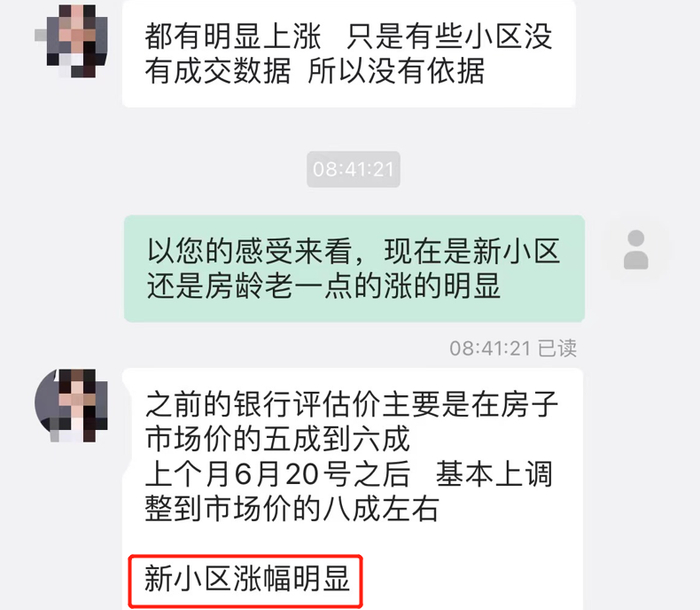Click the phrase 以您的感受来看

249,251
